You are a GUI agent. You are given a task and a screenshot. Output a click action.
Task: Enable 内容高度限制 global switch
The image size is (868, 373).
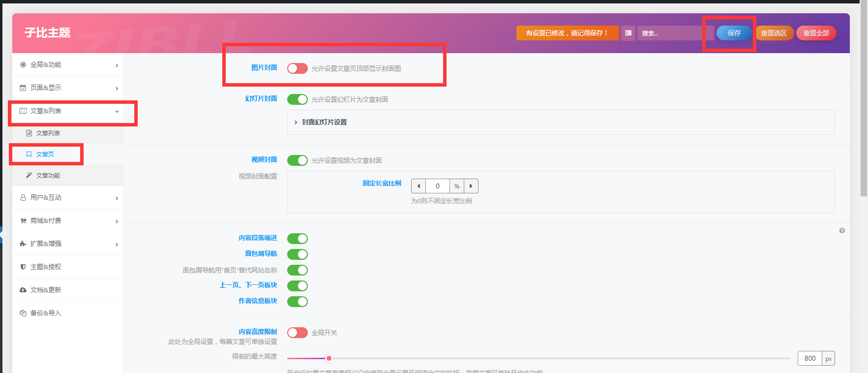point(298,333)
